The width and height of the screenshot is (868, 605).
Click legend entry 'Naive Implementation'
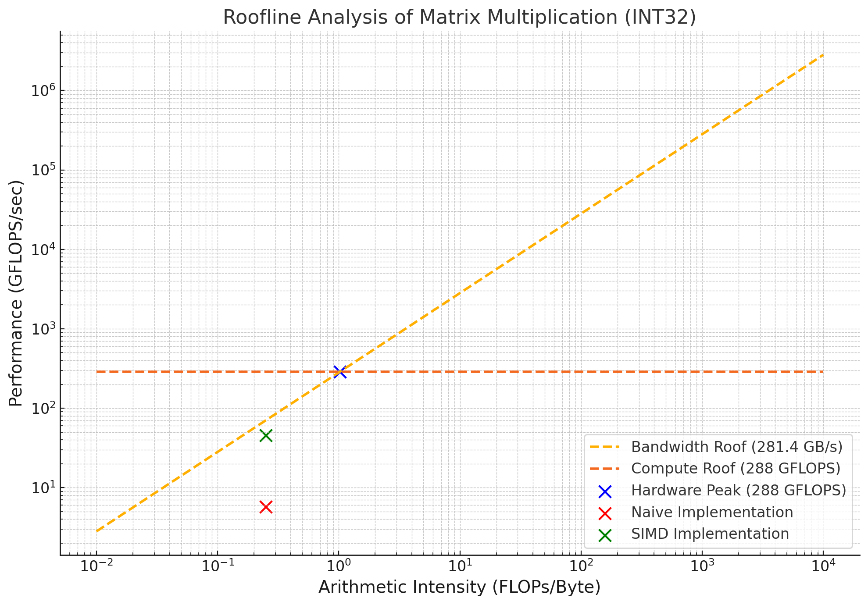point(712,512)
